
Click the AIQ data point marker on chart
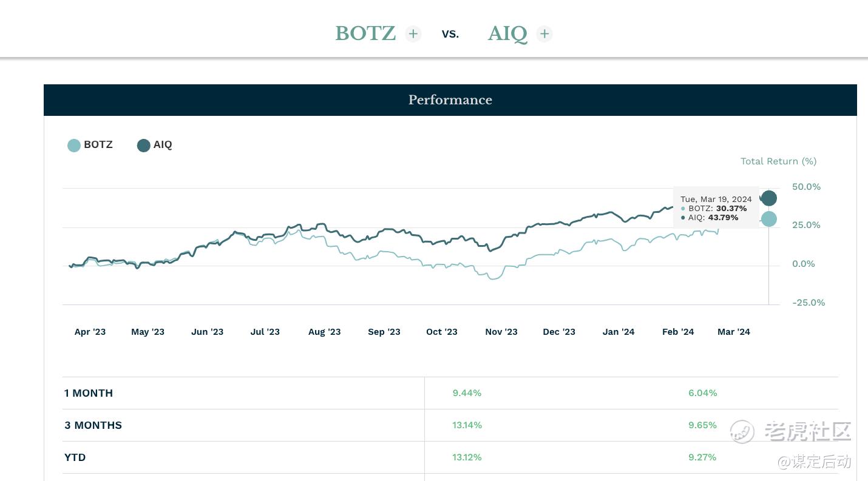[768, 198]
